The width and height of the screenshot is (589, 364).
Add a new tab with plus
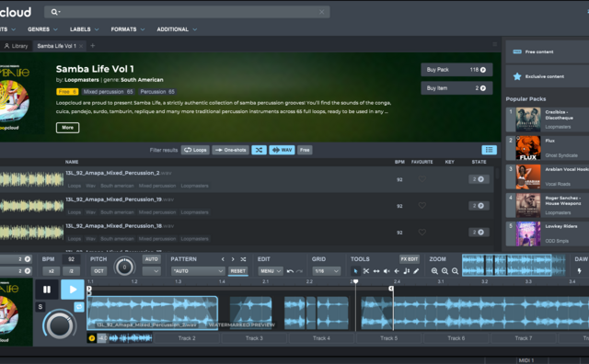93,46
